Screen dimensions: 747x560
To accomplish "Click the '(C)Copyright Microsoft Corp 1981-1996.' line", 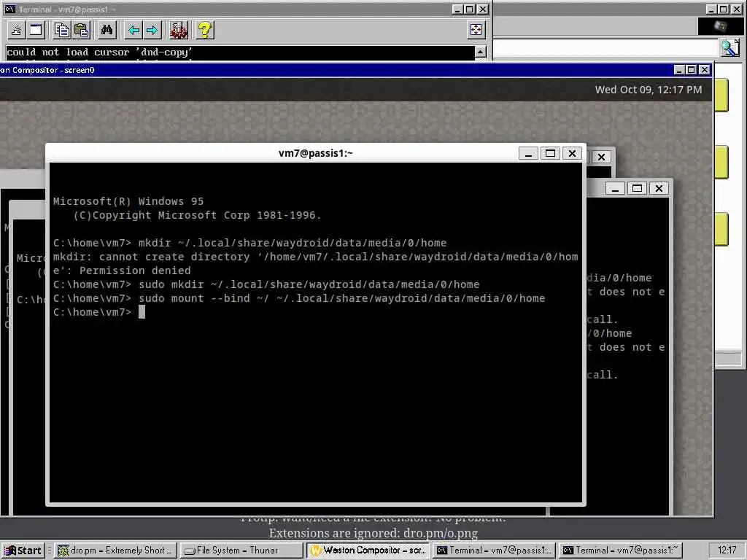I will pos(197,215).
